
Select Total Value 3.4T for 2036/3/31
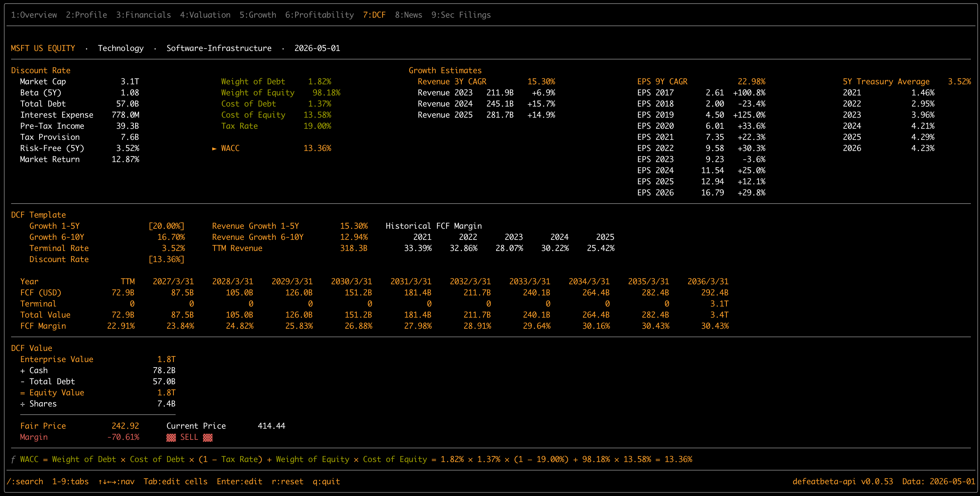click(719, 315)
